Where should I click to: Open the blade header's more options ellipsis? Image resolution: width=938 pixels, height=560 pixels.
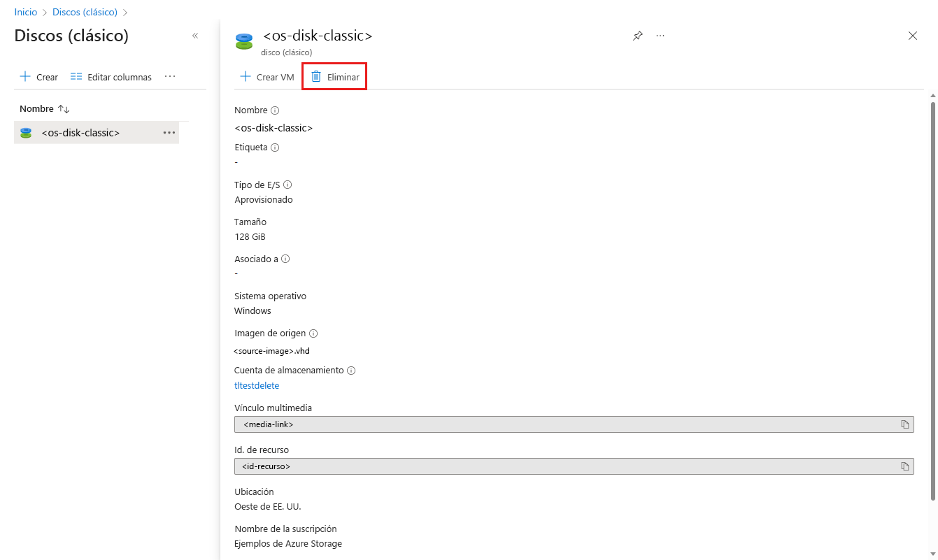(660, 36)
